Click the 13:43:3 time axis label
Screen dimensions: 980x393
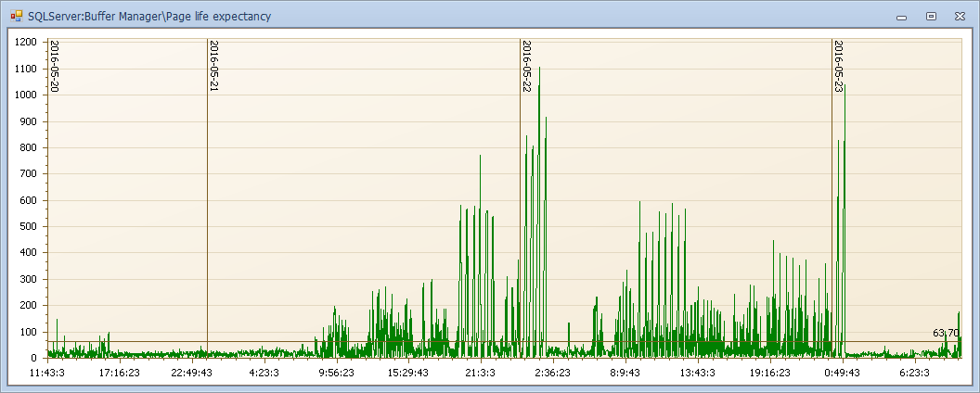[x=698, y=373]
